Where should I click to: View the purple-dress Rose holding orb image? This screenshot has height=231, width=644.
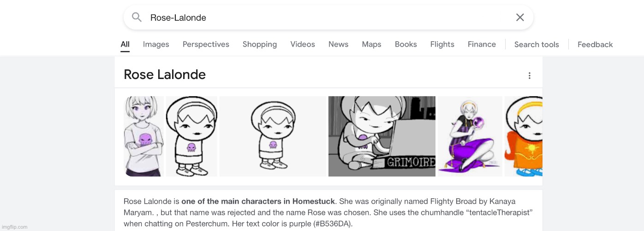click(x=470, y=136)
